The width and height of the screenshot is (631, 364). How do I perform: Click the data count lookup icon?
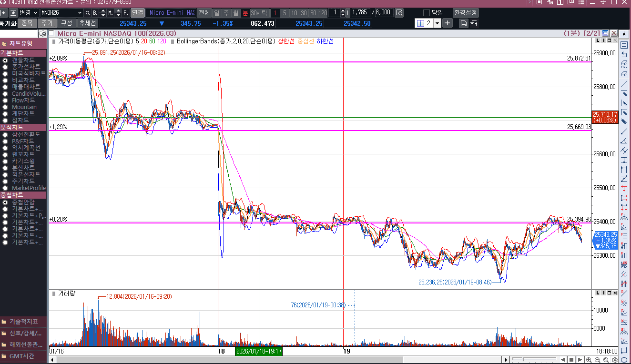[x=399, y=12]
